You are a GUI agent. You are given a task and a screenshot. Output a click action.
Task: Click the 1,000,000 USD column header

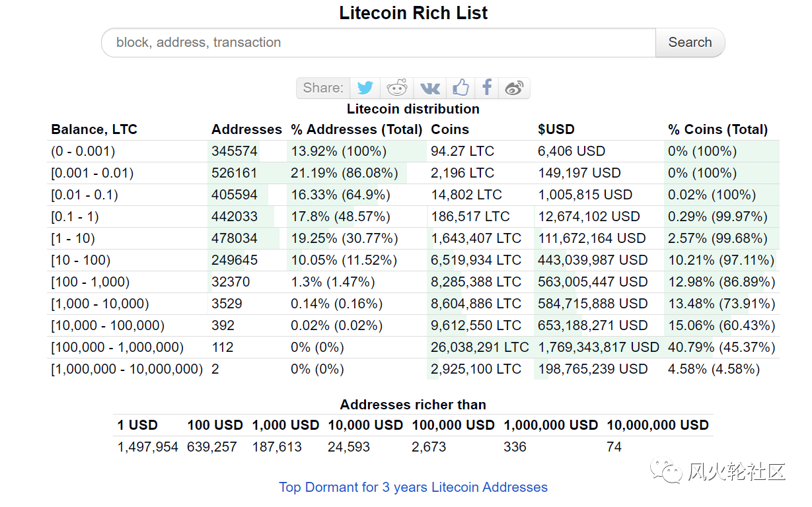[x=551, y=425]
